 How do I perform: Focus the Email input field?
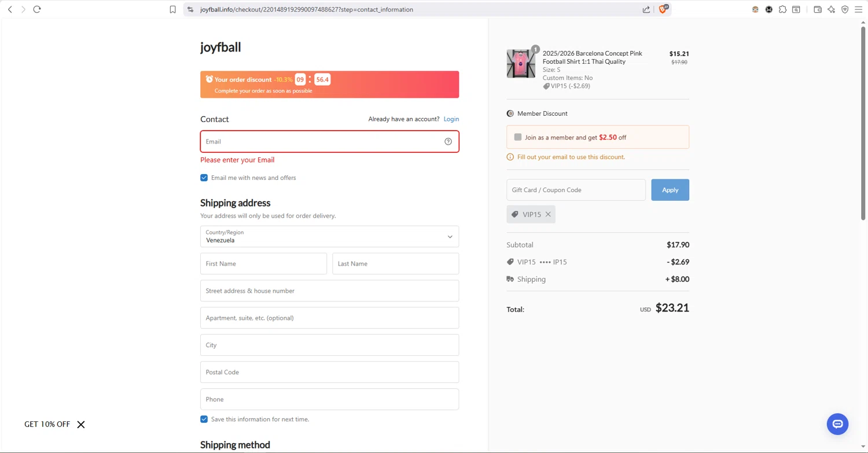[329, 141]
